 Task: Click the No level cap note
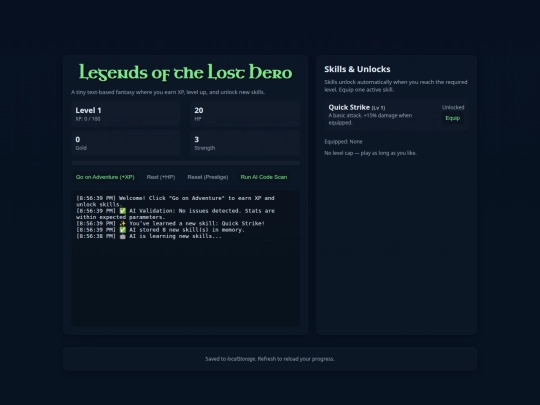pos(370,153)
